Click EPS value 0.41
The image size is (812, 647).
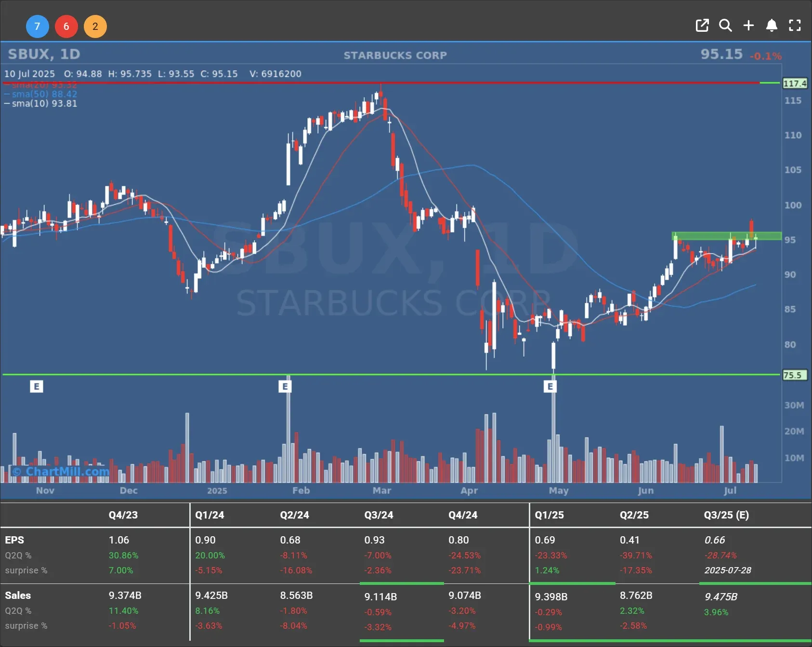coord(630,540)
